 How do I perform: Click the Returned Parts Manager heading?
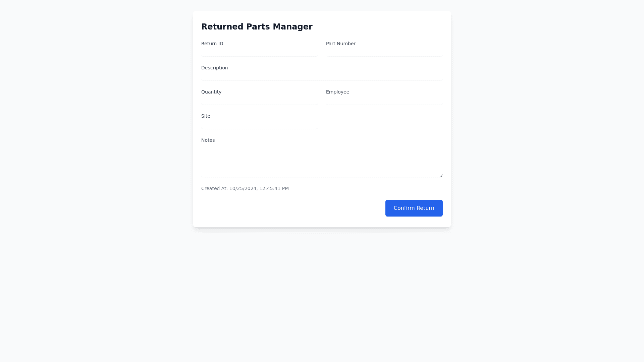point(257,27)
